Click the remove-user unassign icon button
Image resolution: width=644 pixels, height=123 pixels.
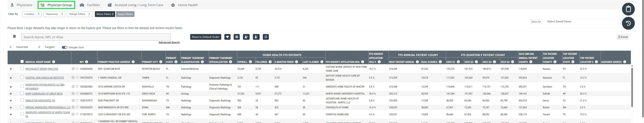[256, 37]
